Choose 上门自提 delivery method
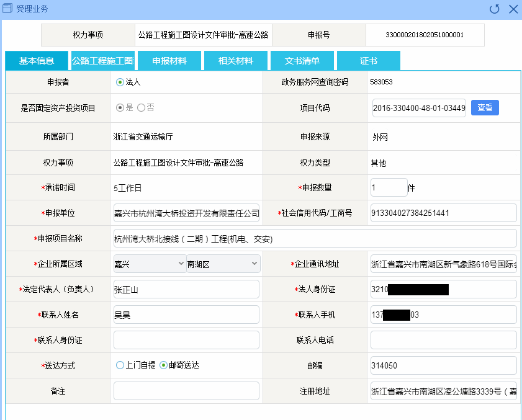Viewport: 522px width, 420px height. click(x=120, y=365)
